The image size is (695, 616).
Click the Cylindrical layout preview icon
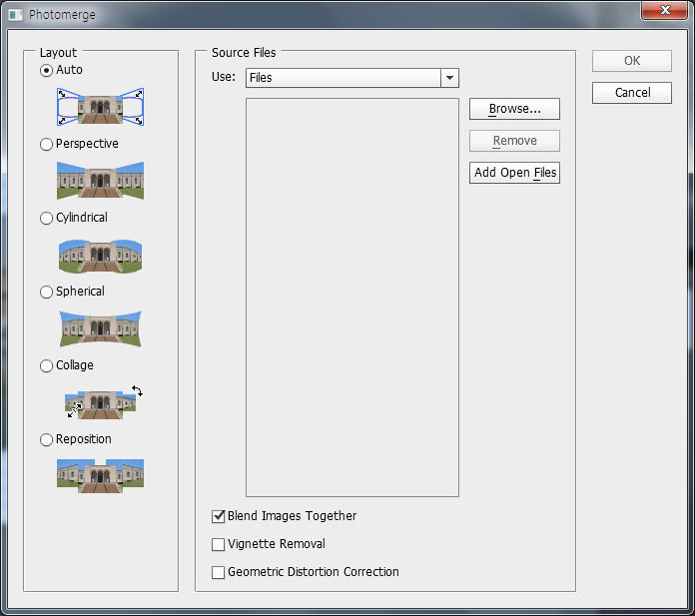100,255
